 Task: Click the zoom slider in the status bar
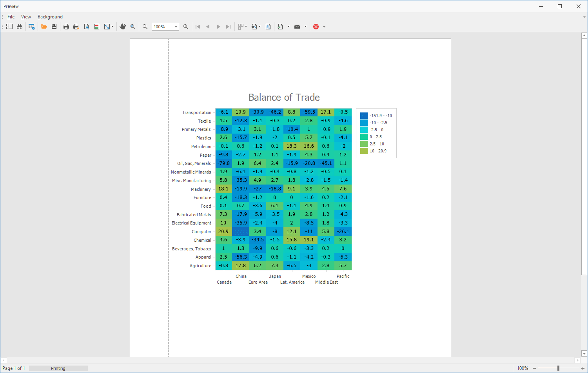(558, 368)
